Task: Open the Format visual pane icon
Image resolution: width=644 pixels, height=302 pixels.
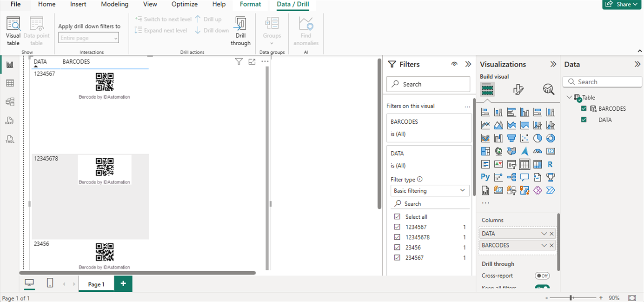Action: (x=518, y=89)
